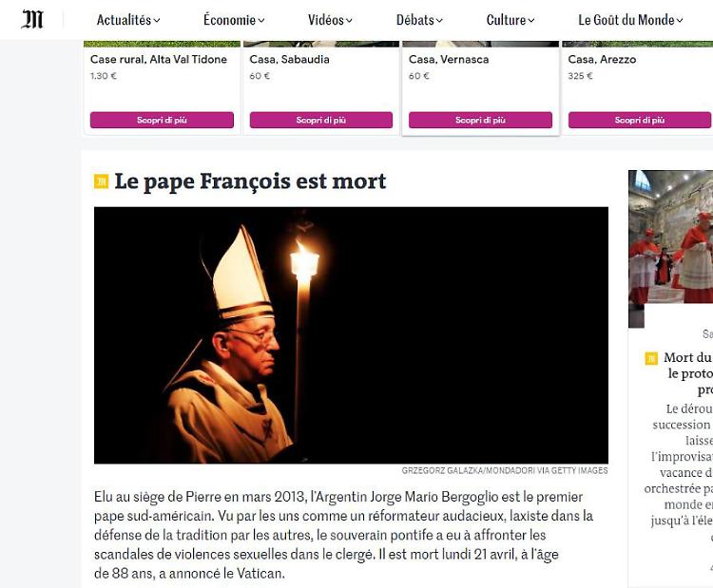Viewport: 713px width, 588px height.
Task: Expand the Économie dropdown arrow
Action: click(261, 21)
